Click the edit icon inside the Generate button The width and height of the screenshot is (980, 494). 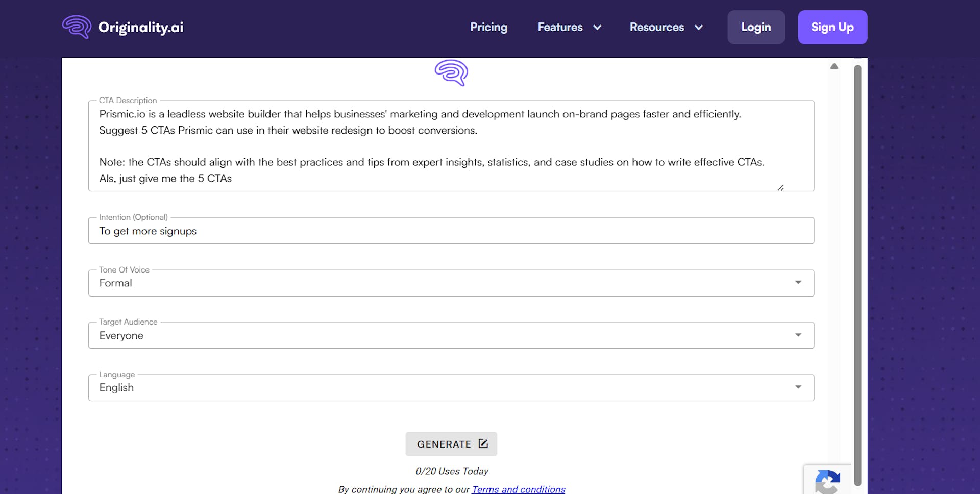(x=482, y=443)
